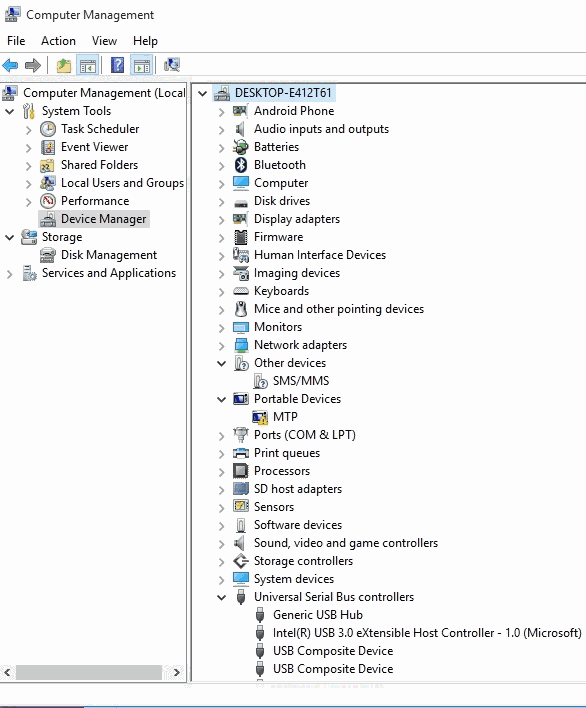Click the Scan for hardware changes icon
This screenshot has height=708, width=586.
pos(172,65)
